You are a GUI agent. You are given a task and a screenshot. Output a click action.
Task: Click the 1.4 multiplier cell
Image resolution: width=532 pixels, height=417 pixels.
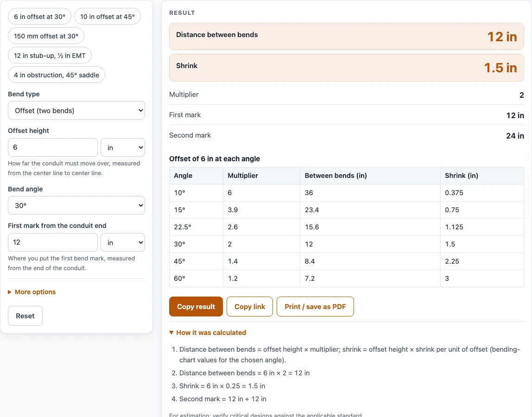coord(261,261)
